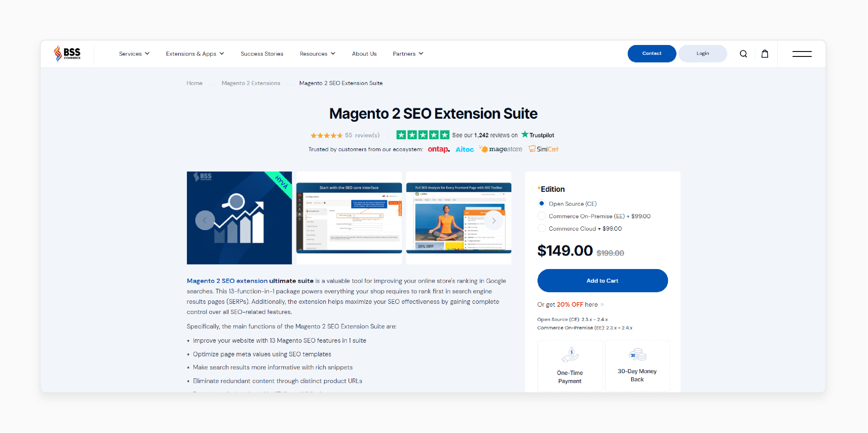Viewport: 868px width, 433px height.
Task: Click the Login button
Action: [703, 53]
